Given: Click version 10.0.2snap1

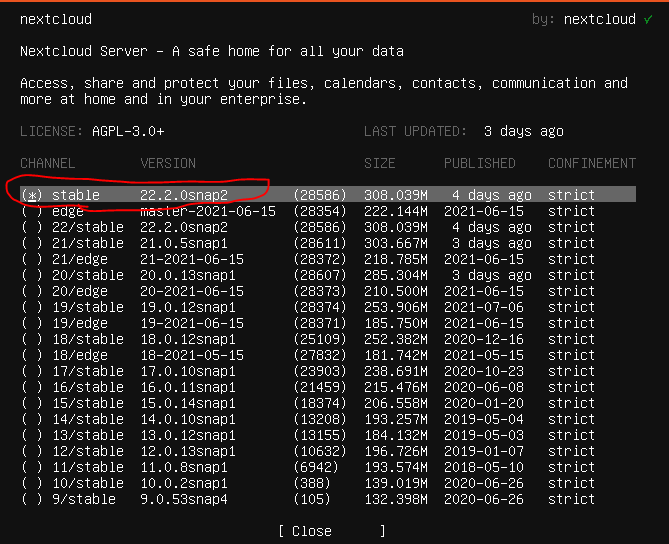Looking at the screenshot, I should tap(183, 483).
